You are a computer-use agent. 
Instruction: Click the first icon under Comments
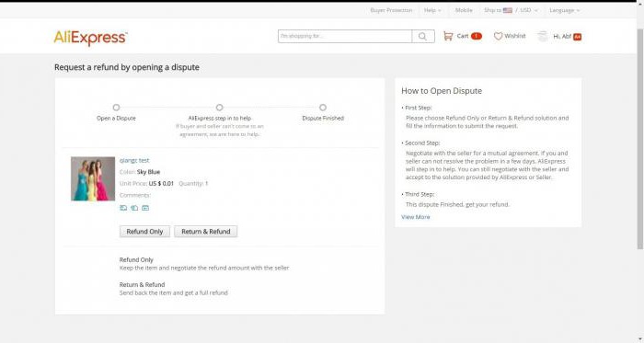pos(123,208)
